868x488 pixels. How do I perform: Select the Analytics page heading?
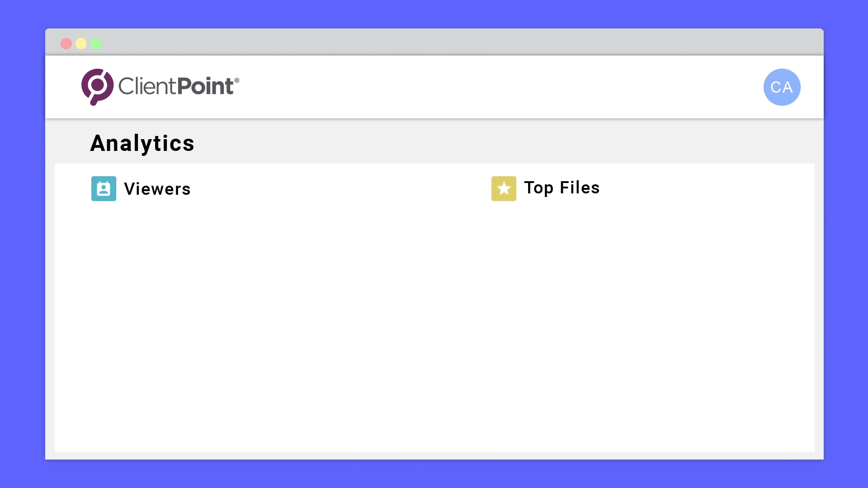pos(142,143)
